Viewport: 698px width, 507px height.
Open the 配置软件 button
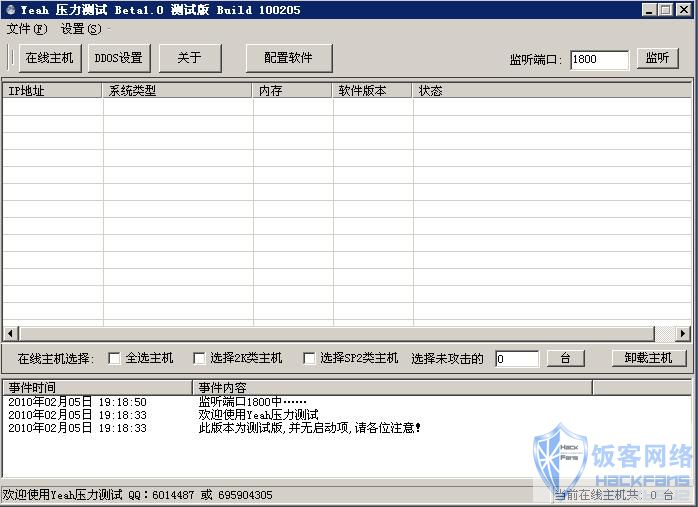[289, 58]
